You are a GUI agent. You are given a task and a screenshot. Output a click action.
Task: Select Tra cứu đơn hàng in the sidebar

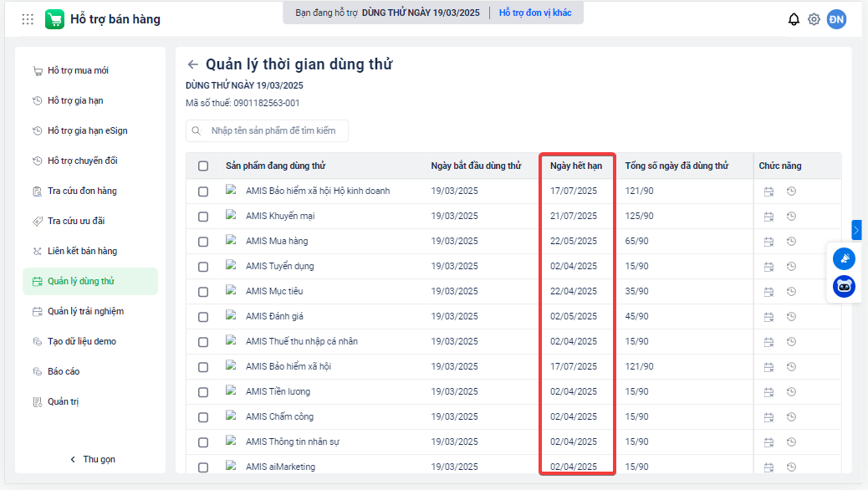[90, 191]
